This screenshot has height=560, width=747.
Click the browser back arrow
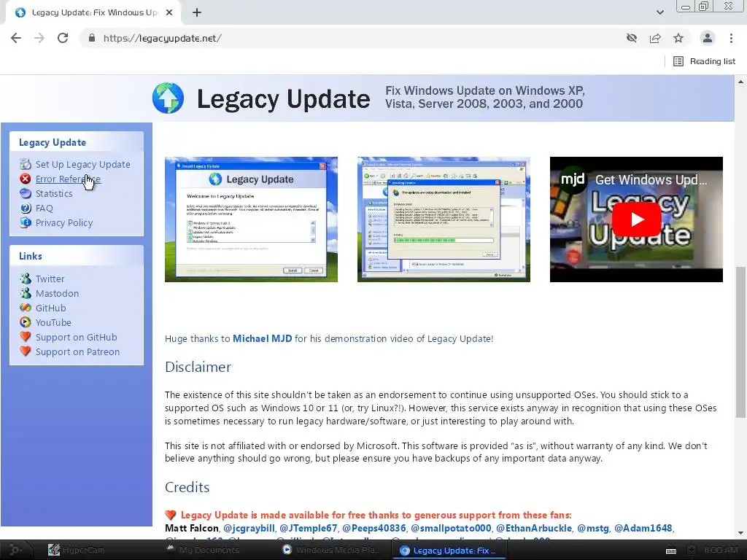pos(16,38)
